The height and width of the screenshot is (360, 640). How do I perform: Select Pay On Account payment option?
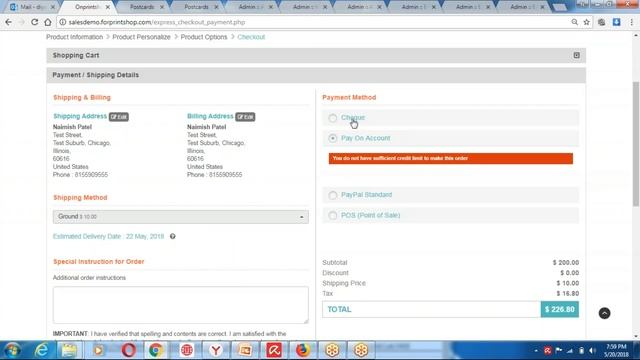click(x=333, y=138)
